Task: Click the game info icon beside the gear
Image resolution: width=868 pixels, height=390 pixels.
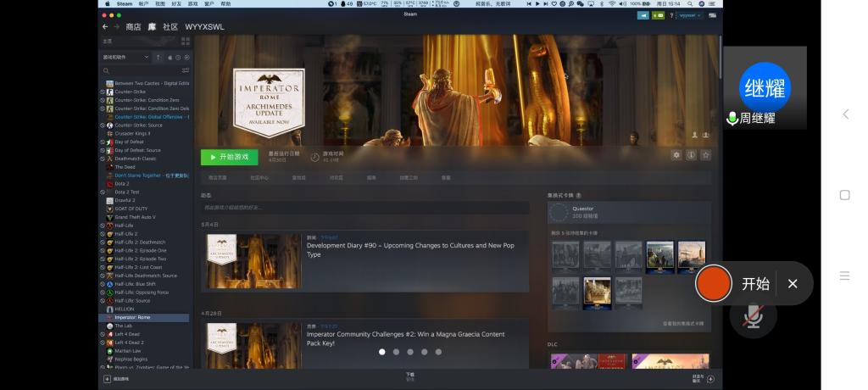Action: (x=691, y=155)
